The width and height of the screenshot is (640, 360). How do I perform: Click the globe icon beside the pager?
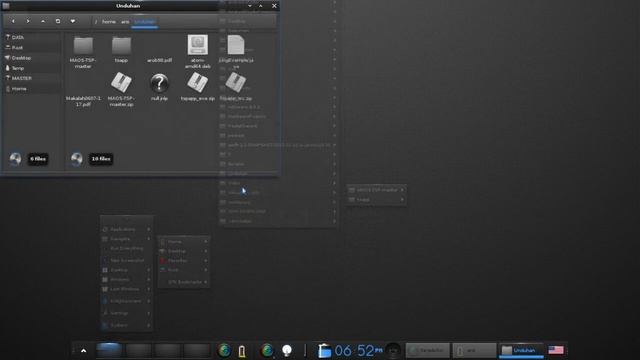(x=224, y=351)
